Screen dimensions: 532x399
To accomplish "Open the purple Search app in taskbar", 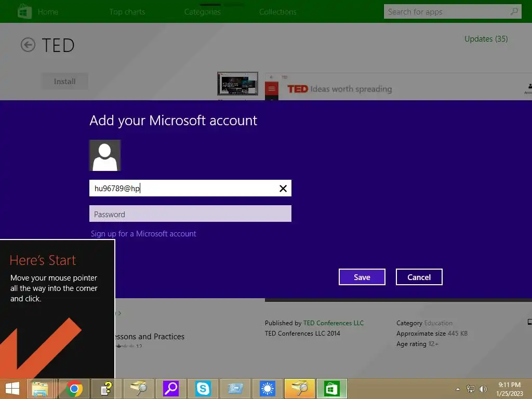I will (170, 389).
